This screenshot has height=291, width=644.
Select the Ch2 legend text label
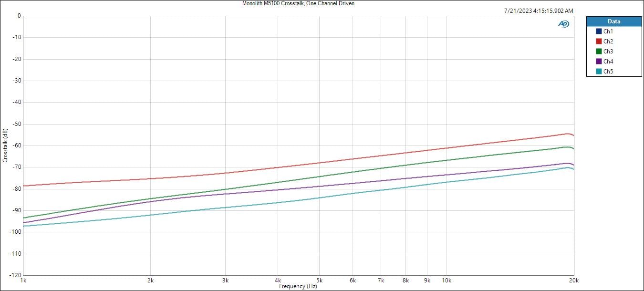[608, 42]
